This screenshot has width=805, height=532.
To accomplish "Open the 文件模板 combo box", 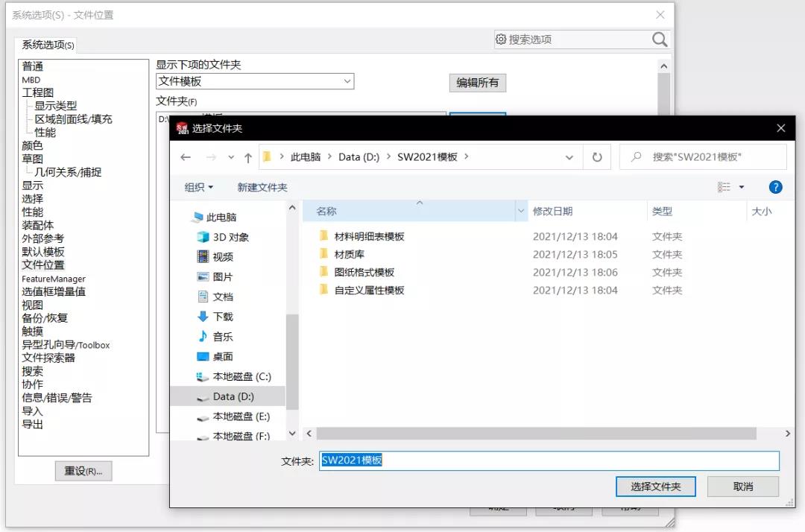I will [254, 81].
